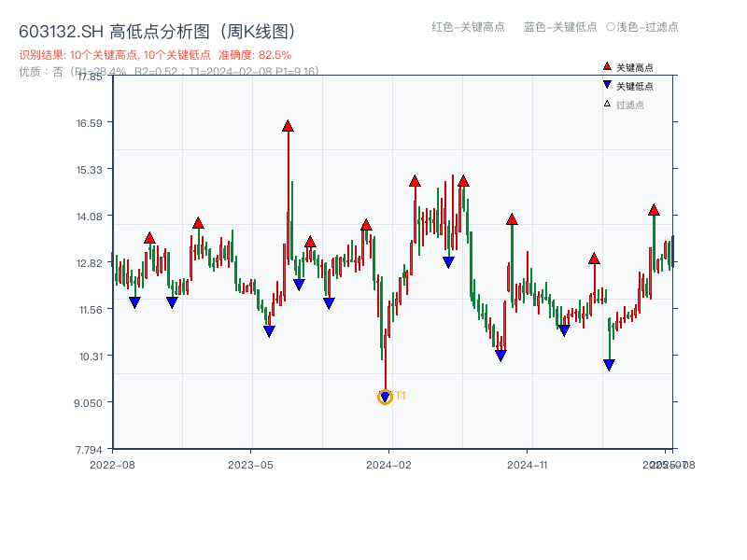The image size is (747, 560).
Task: Select the blue low marker between 2023-05 and 2024-02 near 11.56
Action: (x=329, y=303)
